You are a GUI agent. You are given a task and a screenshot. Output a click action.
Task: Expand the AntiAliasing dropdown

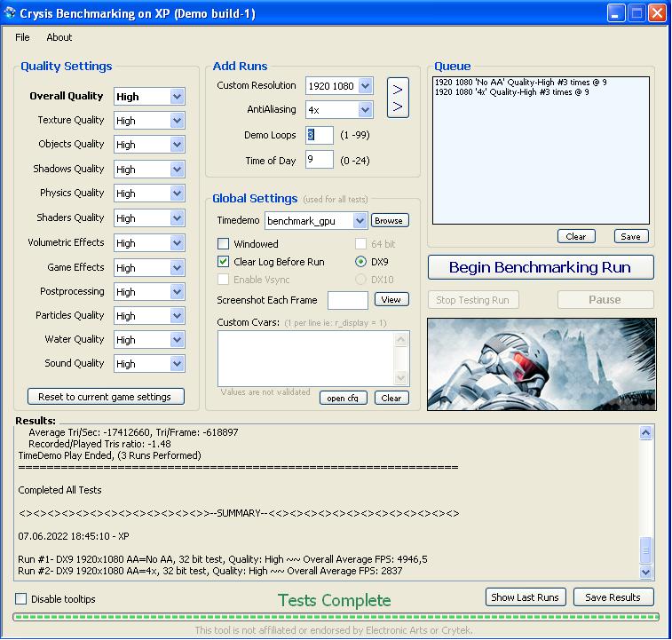pyautogui.click(x=365, y=110)
